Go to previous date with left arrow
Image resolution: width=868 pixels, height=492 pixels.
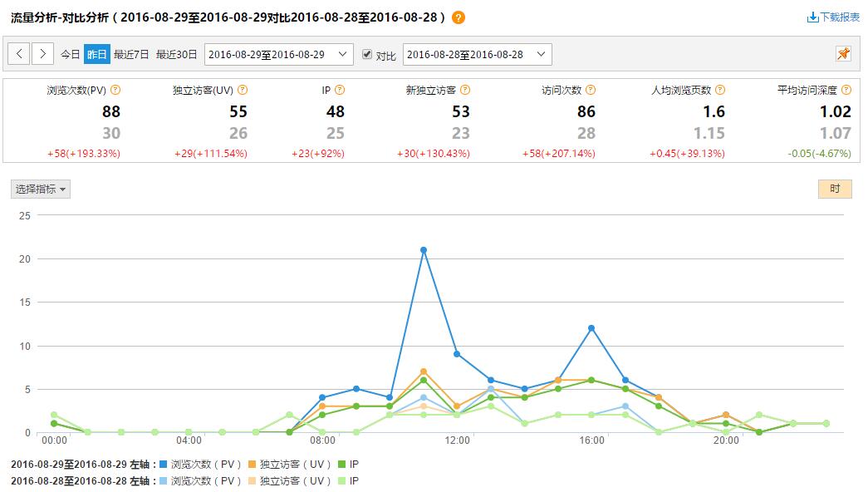click(20, 54)
